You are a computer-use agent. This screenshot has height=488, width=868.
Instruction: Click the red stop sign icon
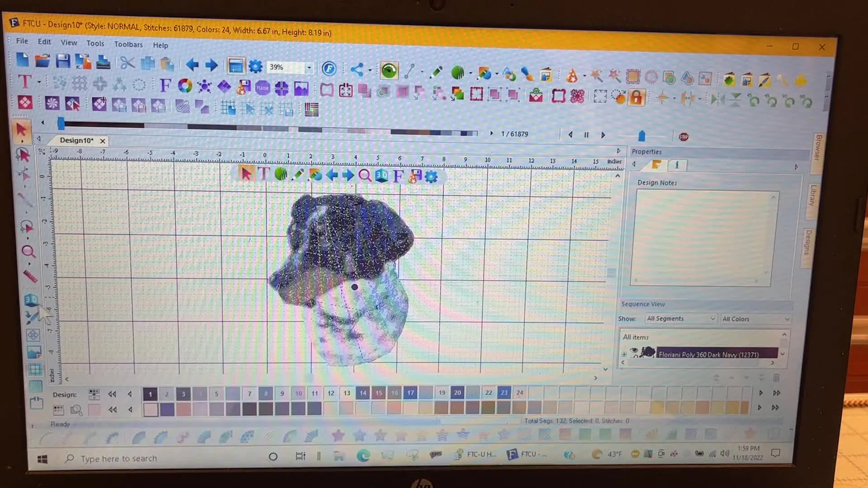coord(684,137)
